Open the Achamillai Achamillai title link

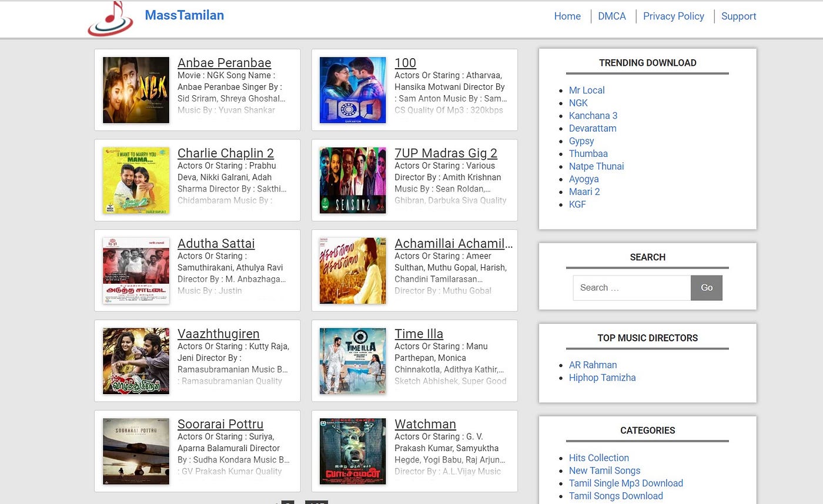453,244
